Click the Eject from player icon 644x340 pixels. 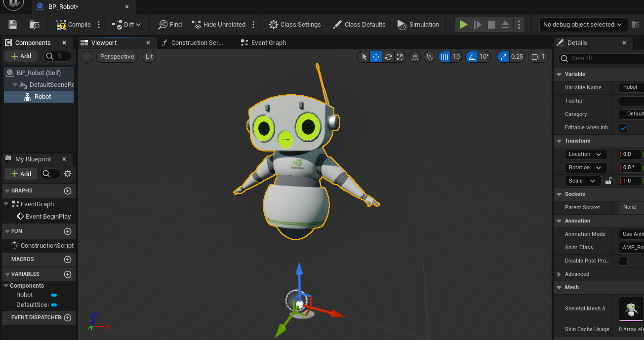pos(505,25)
